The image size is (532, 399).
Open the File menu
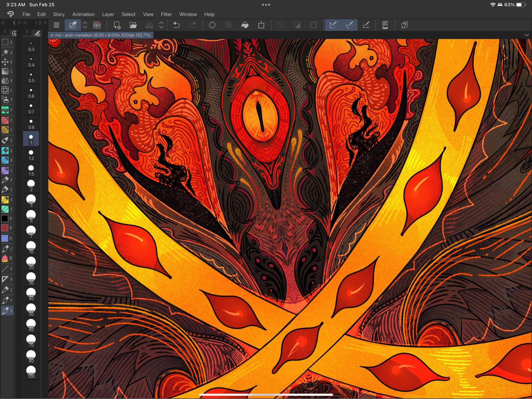[x=26, y=14]
